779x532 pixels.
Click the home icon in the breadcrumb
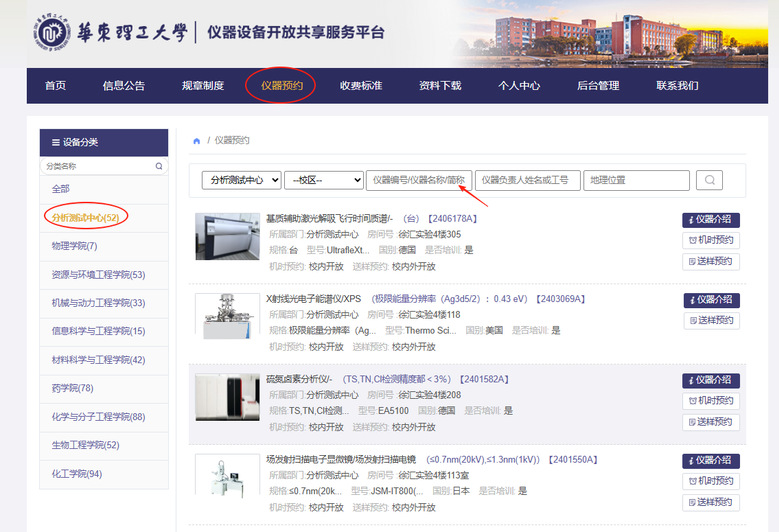pos(197,140)
